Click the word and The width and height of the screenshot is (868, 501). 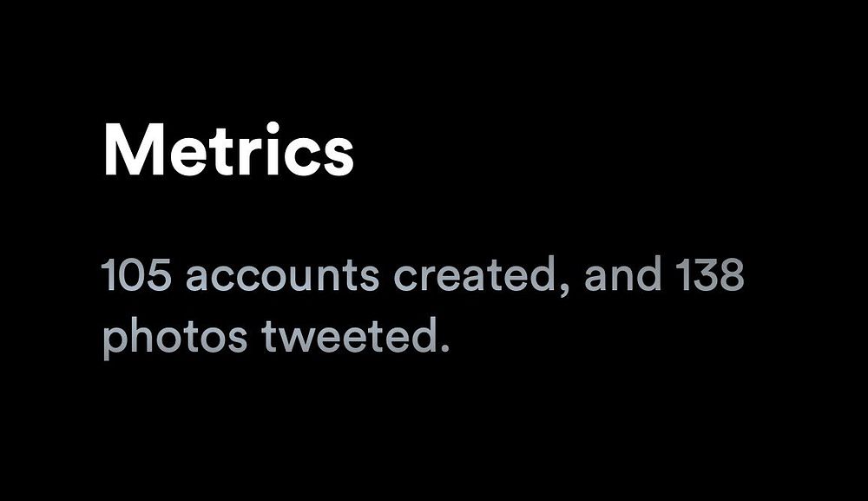622,274
